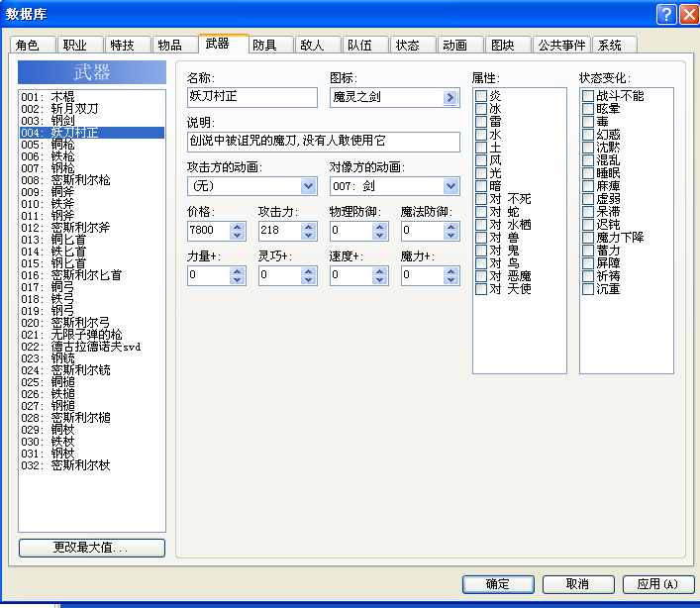Select weapon 029: 铜杖
Viewport: 700px width, 608px height.
(x=92, y=430)
